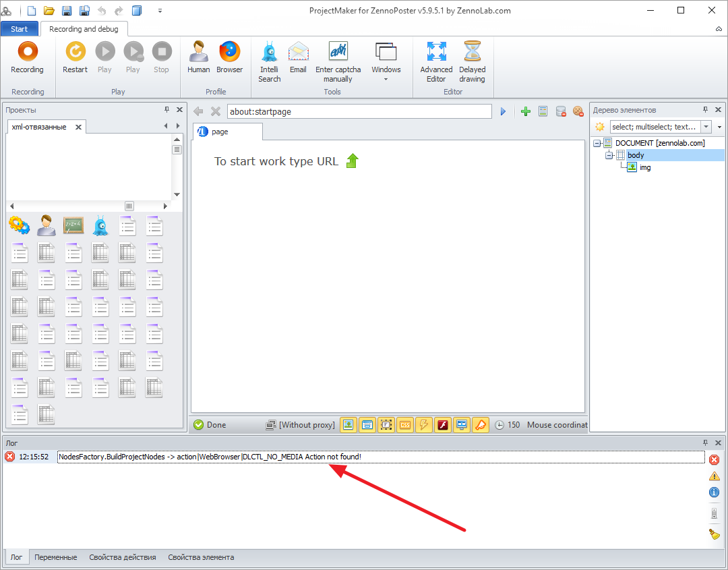Open the Browser profile settings

coord(230,57)
